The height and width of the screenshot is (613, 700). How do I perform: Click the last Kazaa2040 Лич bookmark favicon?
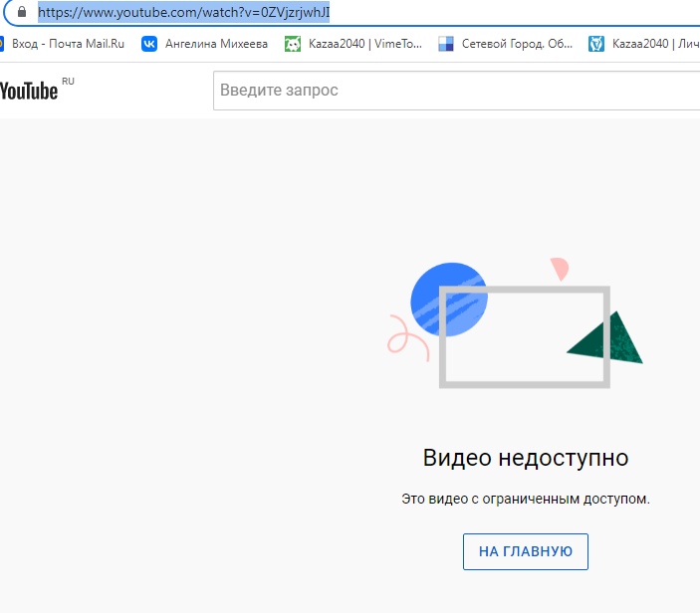click(x=596, y=44)
